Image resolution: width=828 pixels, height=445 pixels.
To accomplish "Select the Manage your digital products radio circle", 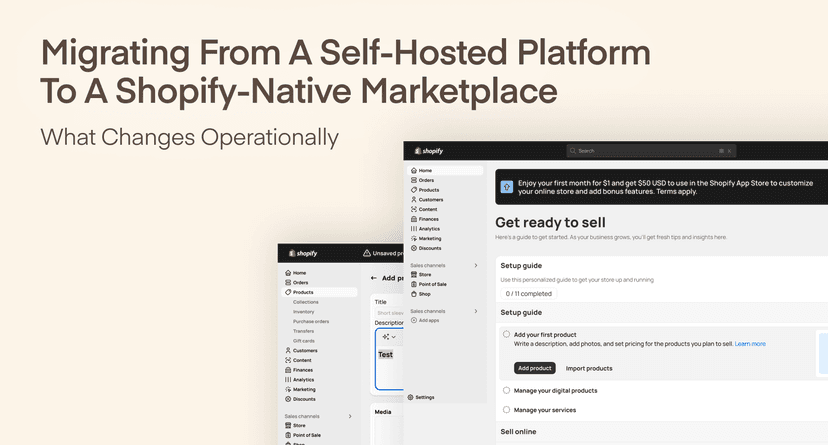I will (x=506, y=391).
